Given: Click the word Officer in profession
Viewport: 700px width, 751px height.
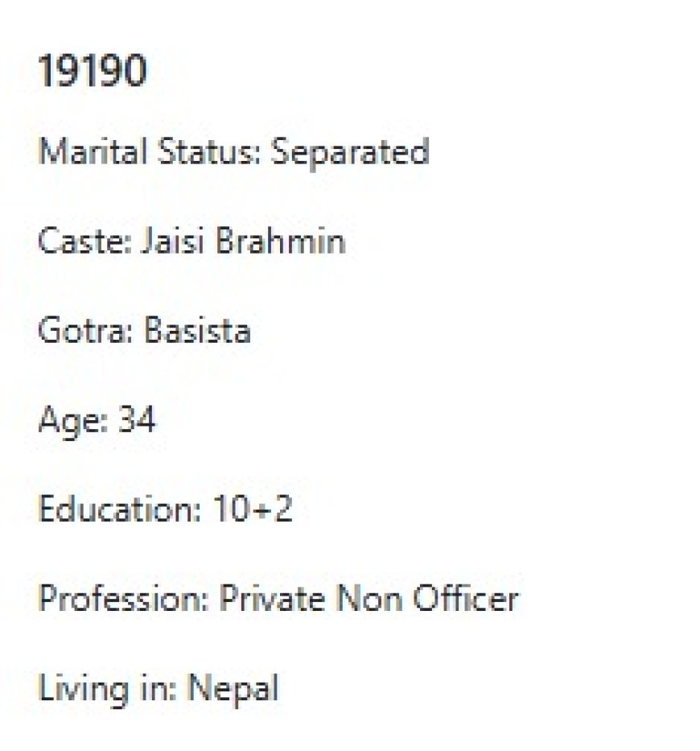Looking at the screenshot, I should tap(466, 599).
